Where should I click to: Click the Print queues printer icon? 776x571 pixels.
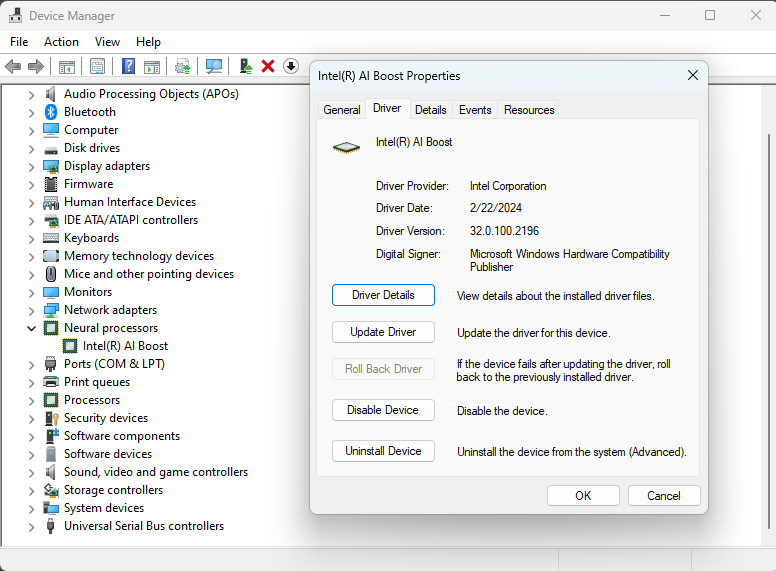point(51,382)
